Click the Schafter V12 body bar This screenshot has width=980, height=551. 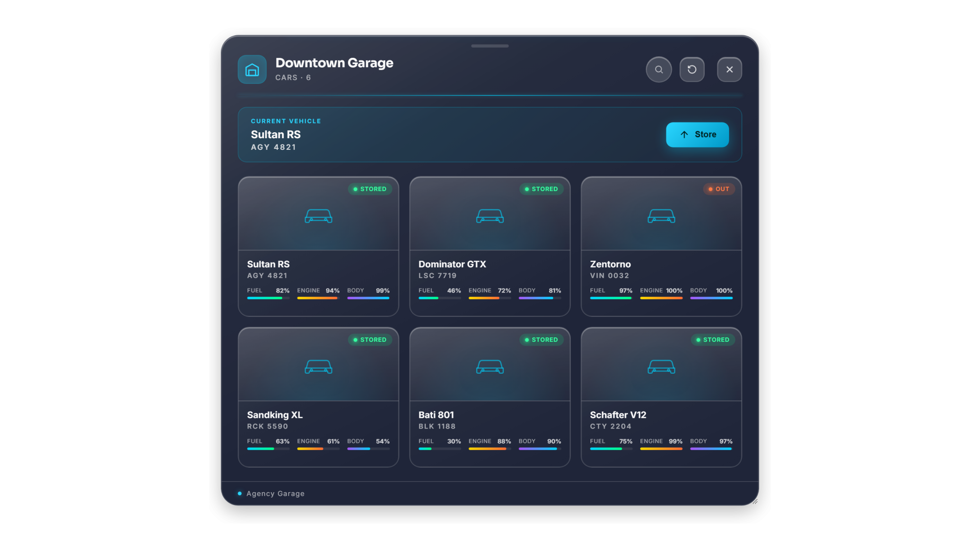(x=711, y=449)
